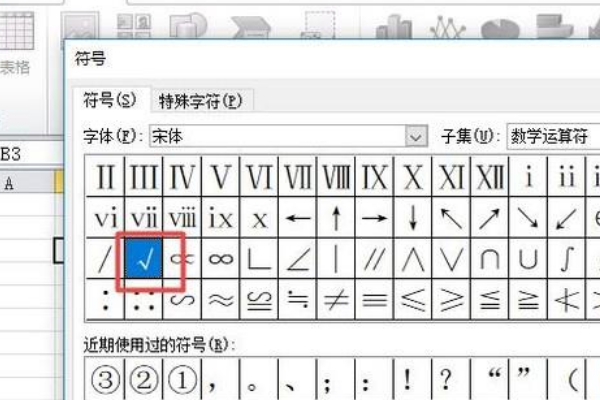Image resolution: width=600 pixels, height=400 pixels.
Task: Select Roman numeral Ⅻ symbol
Action: [x=490, y=177]
